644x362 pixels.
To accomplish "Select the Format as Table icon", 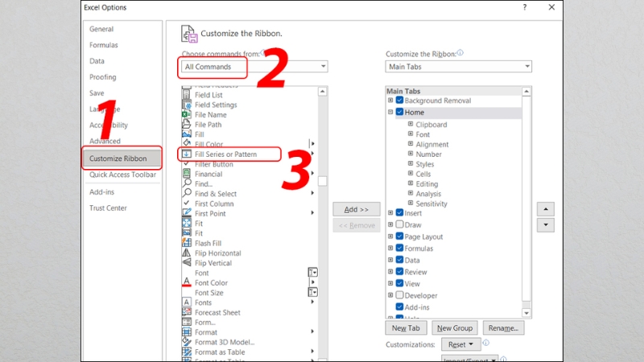I will tap(187, 352).
